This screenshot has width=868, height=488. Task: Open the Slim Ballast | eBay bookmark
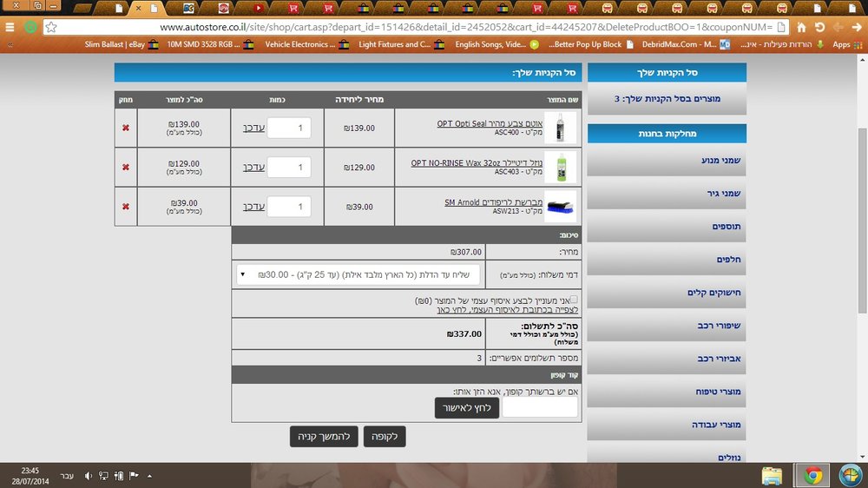(122, 44)
